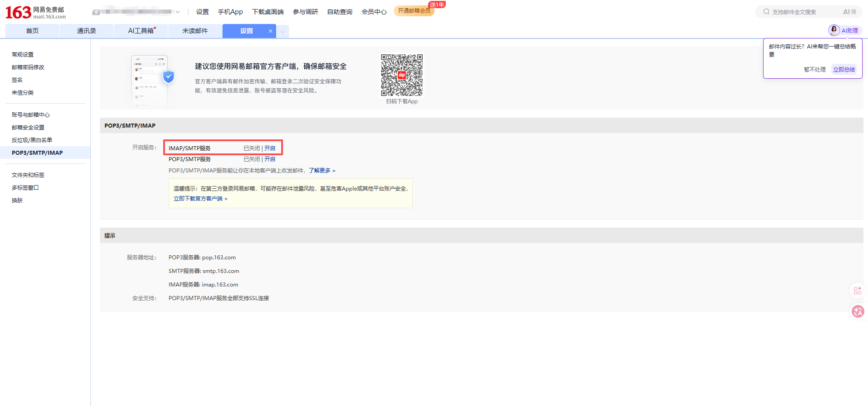The image size is (868, 406).
Task: Click 立即总结 in the AI popup
Action: click(844, 69)
